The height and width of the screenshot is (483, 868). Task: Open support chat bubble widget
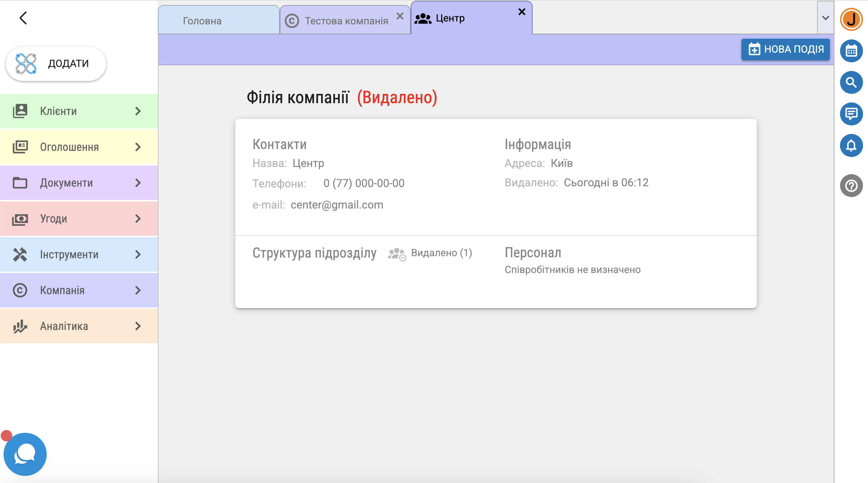[25, 454]
